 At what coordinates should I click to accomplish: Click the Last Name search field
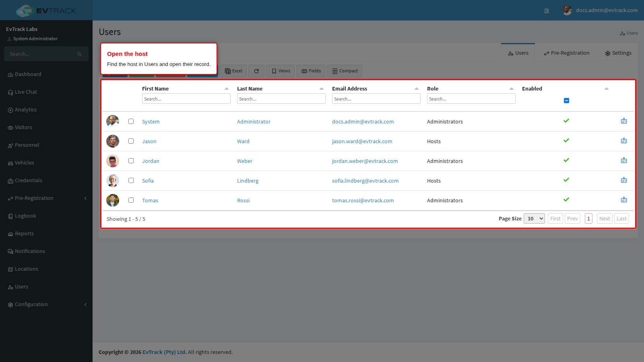coord(281,99)
